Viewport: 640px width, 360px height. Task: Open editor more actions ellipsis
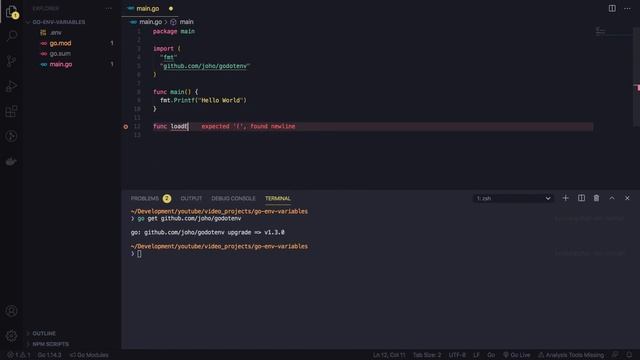pos(627,9)
